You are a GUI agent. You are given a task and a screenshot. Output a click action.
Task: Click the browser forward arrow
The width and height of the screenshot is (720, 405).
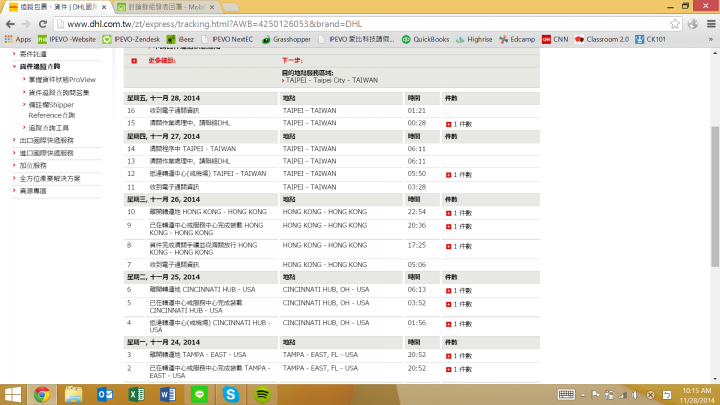click(x=26, y=24)
